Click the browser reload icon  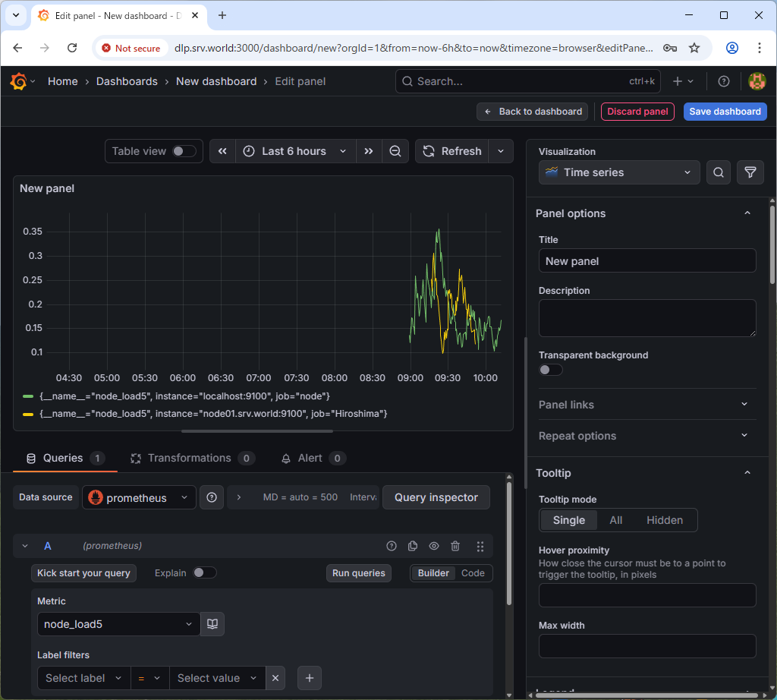click(x=72, y=48)
